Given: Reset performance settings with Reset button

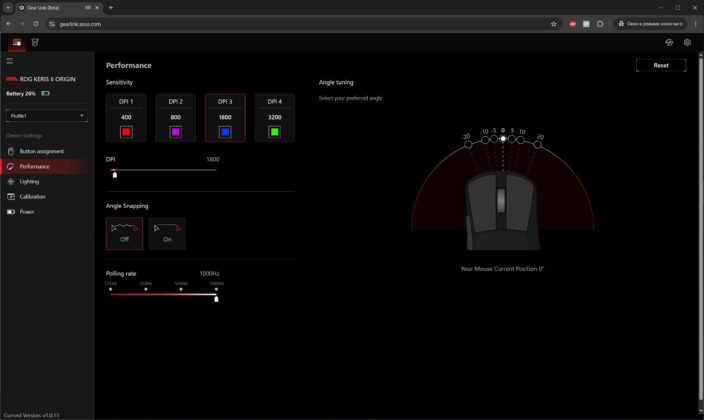Looking at the screenshot, I should pyautogui.click(x=661, y=66).
